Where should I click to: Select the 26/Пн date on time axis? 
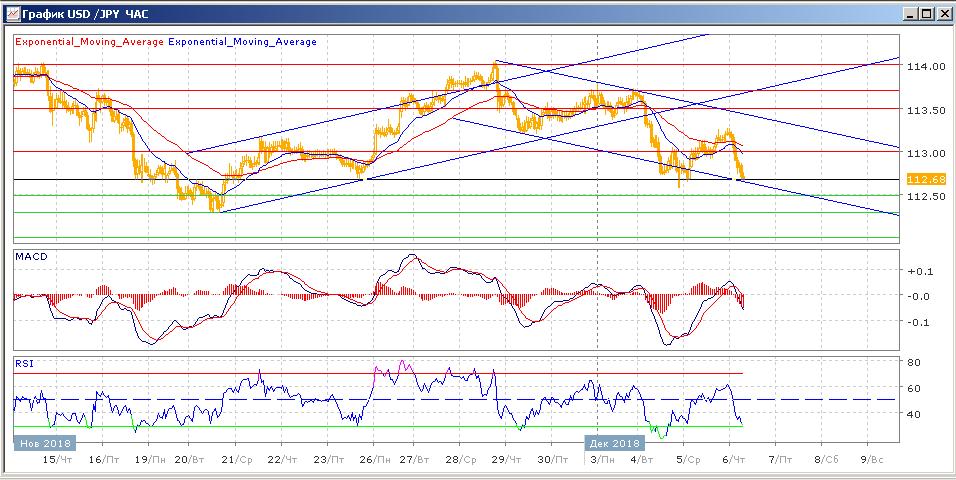coord(372,460)
